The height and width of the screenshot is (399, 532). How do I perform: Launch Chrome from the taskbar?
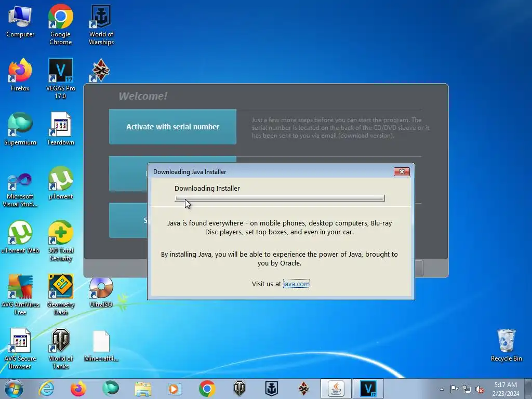(207, 389)
